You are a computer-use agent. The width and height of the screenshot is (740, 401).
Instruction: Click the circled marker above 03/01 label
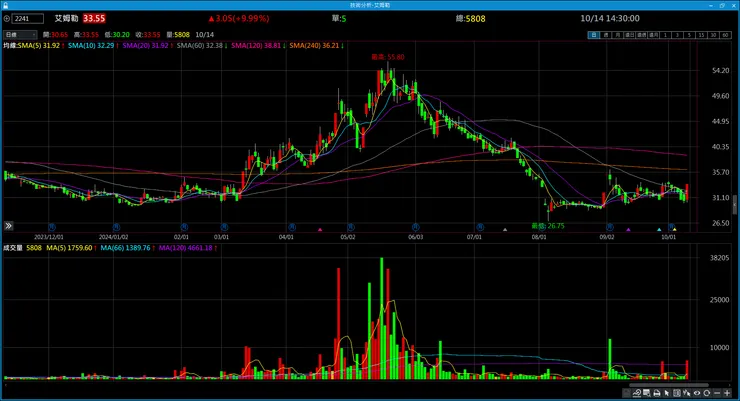point(225,227)
